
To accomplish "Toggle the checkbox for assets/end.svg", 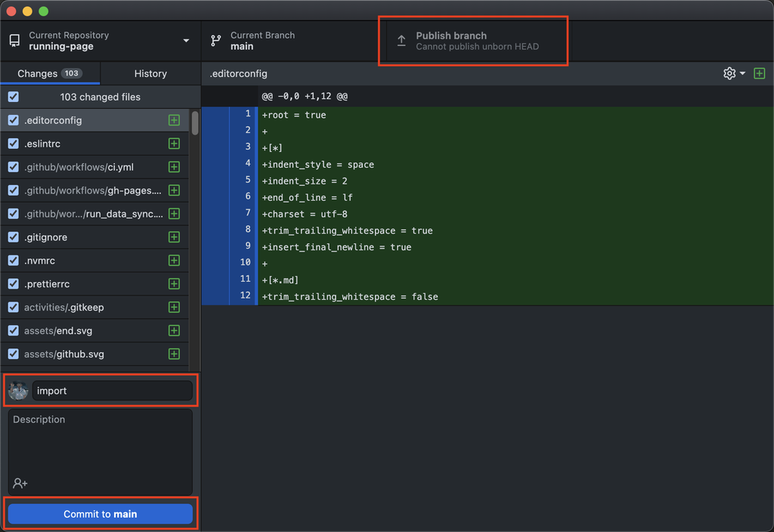I will click(12, 330).
